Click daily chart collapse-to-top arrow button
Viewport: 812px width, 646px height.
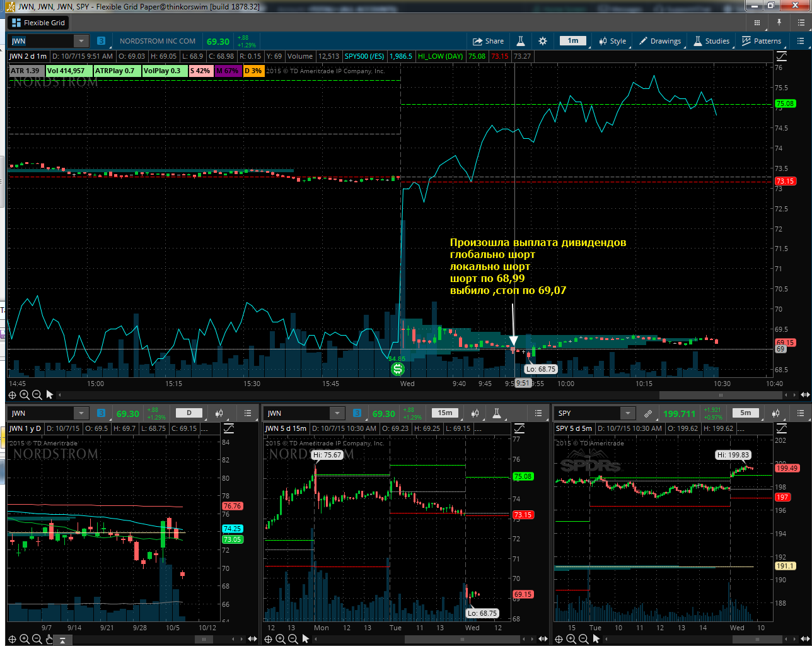point(63,640)
